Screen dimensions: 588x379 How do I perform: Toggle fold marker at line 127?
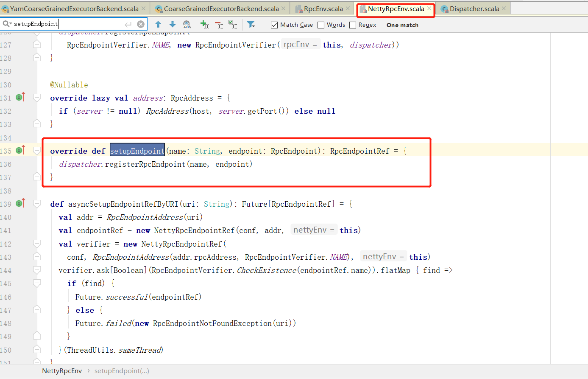click(37, 44)
